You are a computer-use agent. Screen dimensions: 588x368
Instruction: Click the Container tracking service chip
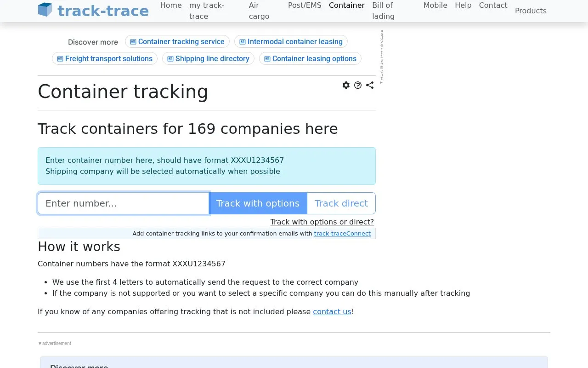pos(177,41)
